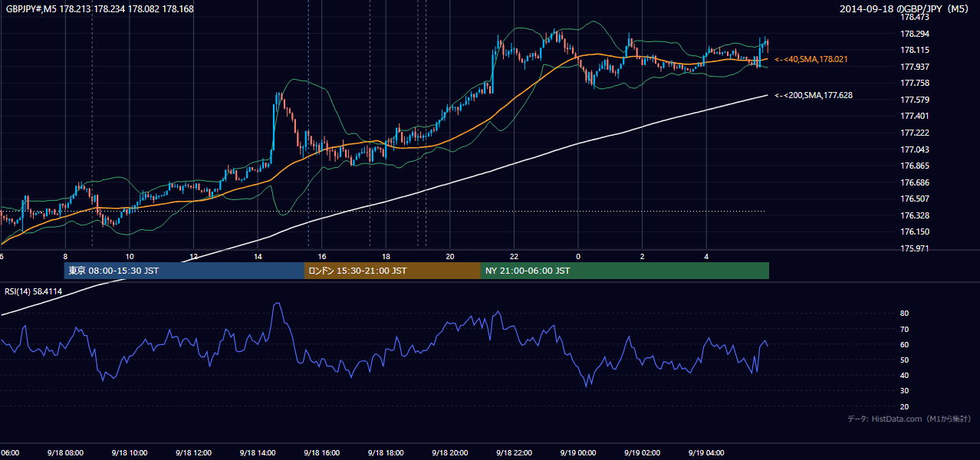Click the '9/19 02:00' bottom time label

[x=642, y=452]
